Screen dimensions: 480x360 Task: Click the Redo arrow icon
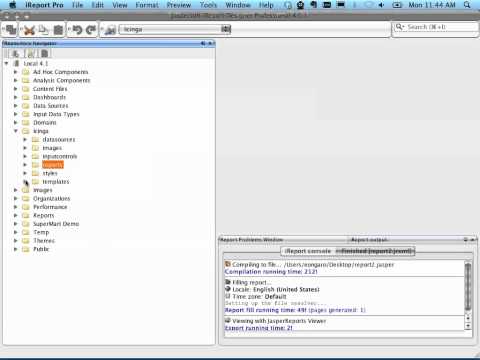91,30
